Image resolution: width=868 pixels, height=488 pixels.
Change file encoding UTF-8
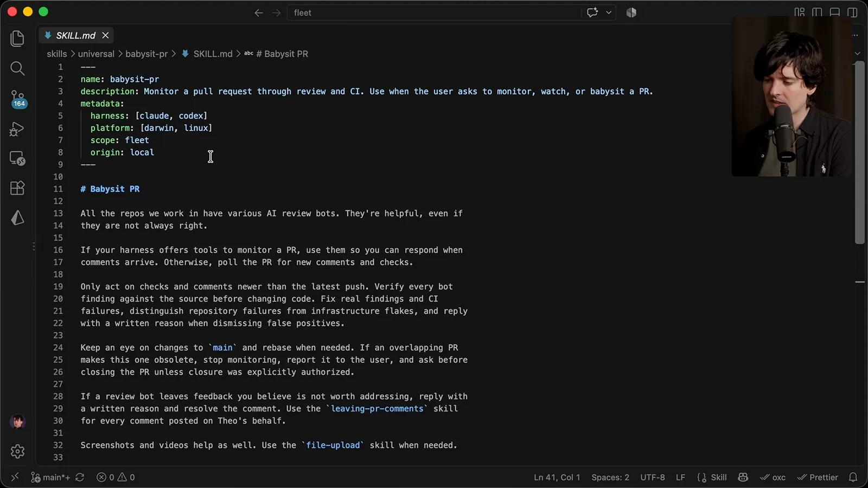coord(653,477)
